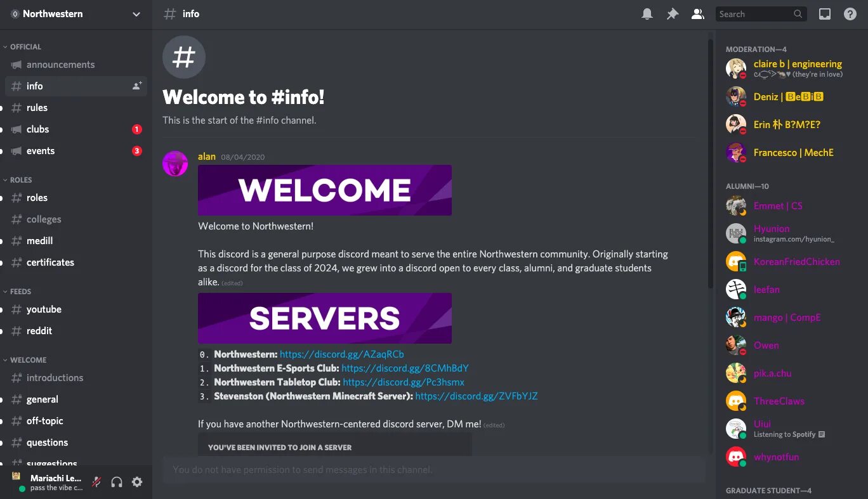The image size is (868, 499).
Task: Open E-Sports Club invite link
Action: (x=405, y=368)
